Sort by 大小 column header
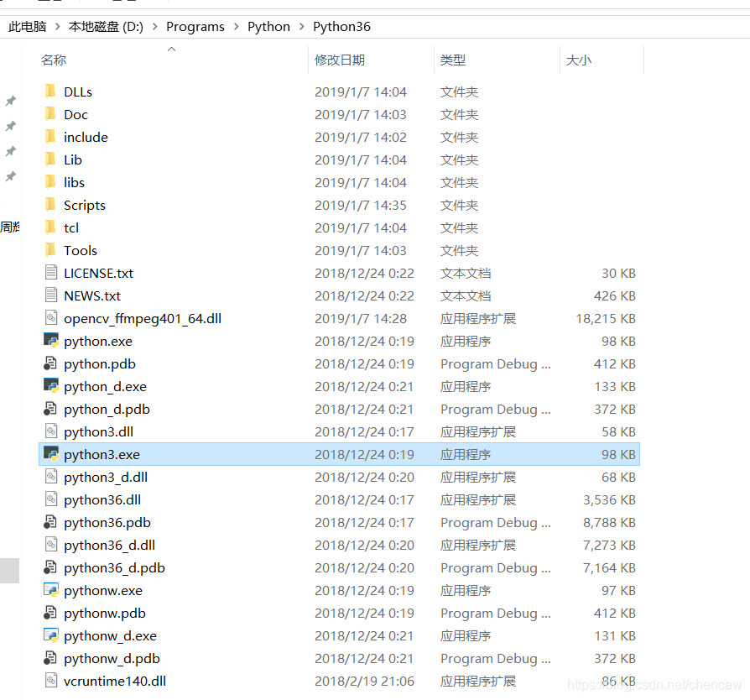Image resolution: width=750 pixels, height=700 pixels. point(578,60)
